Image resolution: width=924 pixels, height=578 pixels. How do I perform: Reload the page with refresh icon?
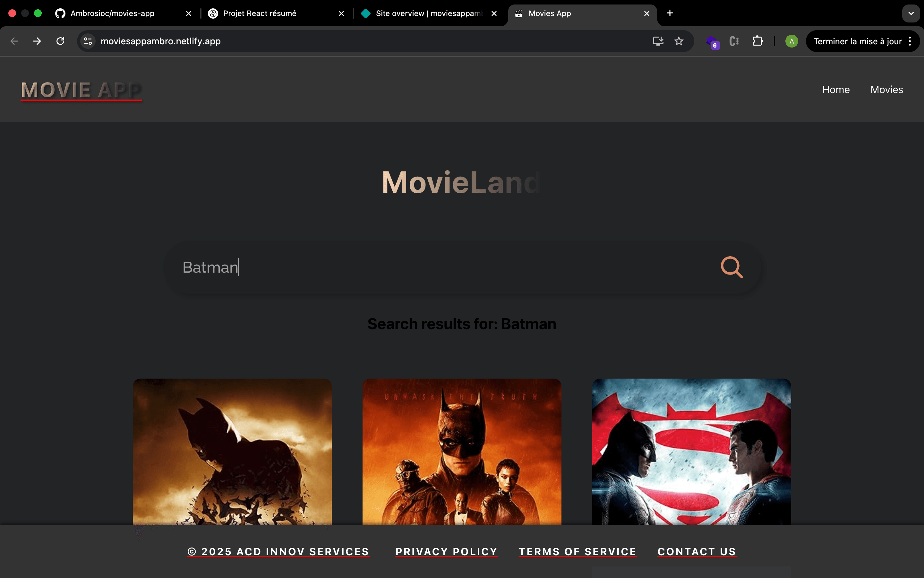[x=60, y=41]
